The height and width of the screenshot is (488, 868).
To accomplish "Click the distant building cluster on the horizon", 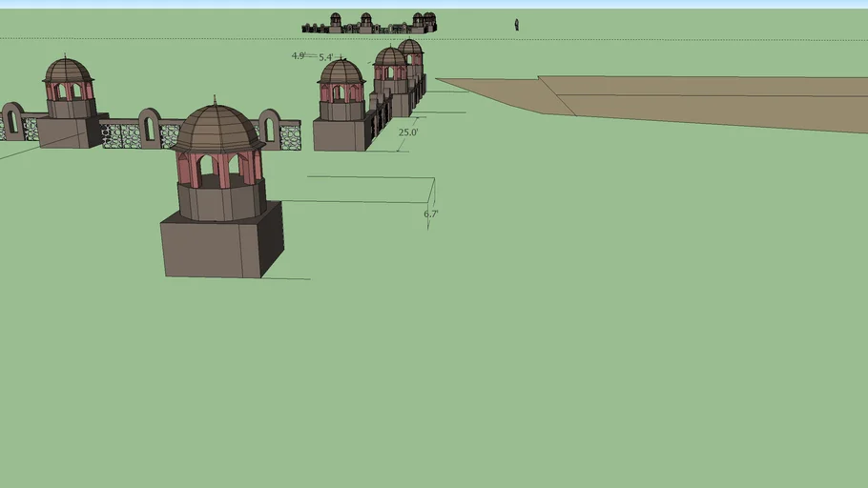I will (369, 24).
